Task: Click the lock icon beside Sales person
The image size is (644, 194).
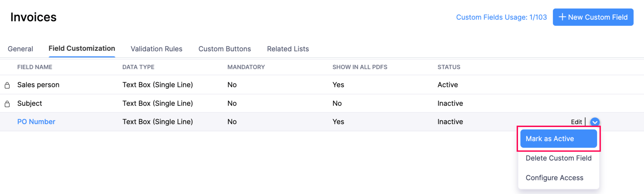Action: pyautogui.click(x=7, y=85)
